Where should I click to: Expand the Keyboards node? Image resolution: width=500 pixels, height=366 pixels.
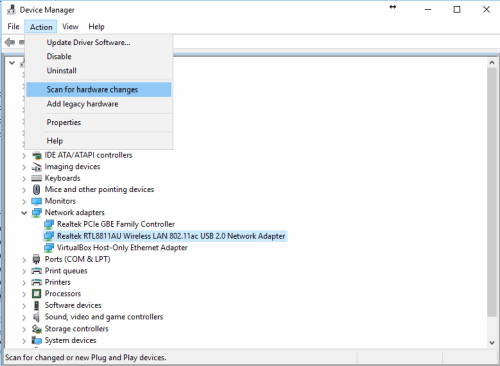pos(24,179)
